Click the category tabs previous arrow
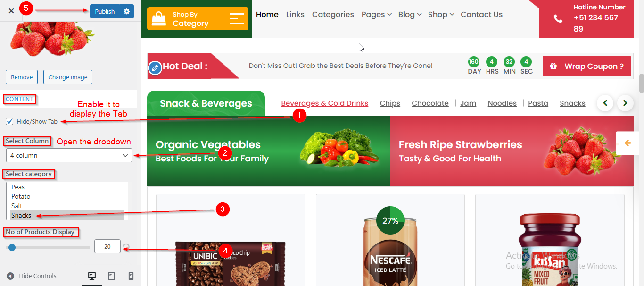The image size is (644, 286). [605, 103]
